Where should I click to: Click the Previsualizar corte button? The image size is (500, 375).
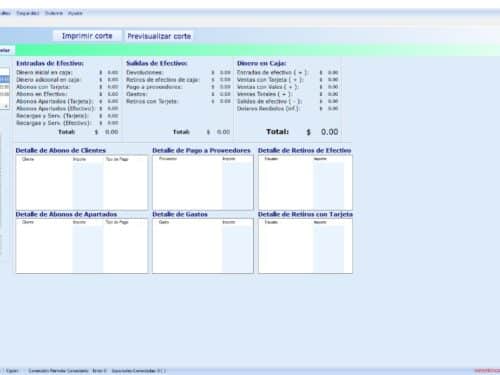(x=159, y=36)
